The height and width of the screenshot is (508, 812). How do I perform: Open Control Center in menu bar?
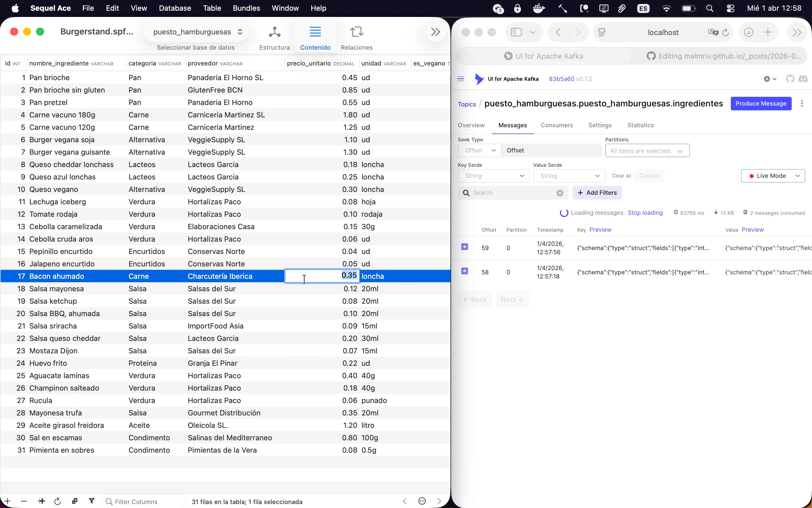point(730,8)
